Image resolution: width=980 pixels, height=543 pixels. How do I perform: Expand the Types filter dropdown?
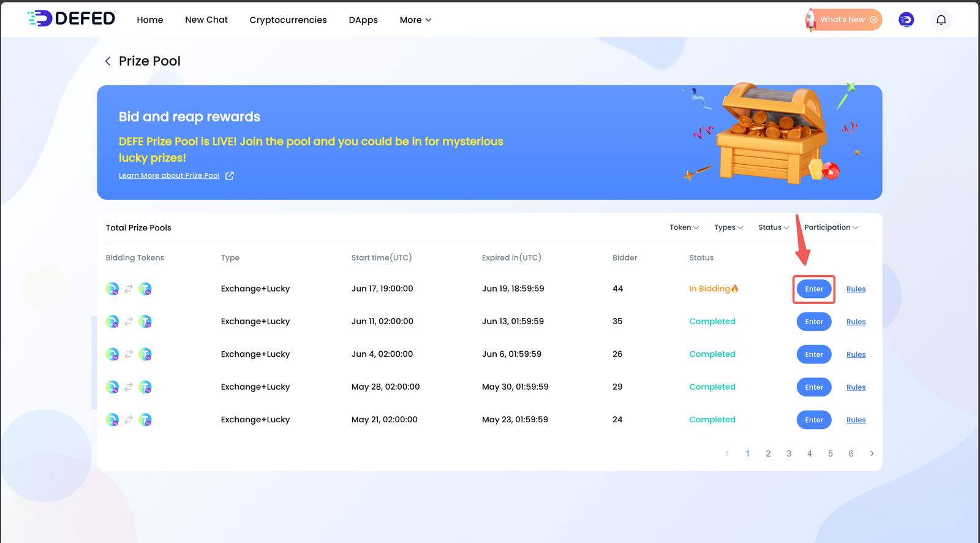point(729,227)
